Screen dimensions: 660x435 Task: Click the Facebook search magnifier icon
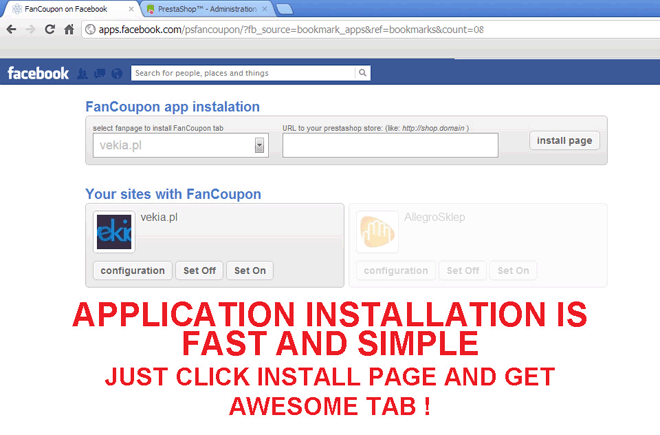[362, 73]
